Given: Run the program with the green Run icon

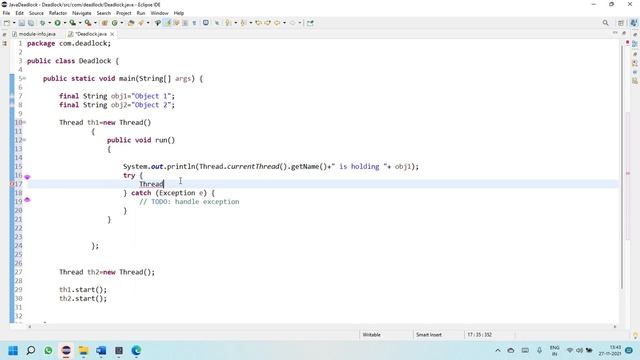Looking at the screenshot, I should tap(58, 23).
